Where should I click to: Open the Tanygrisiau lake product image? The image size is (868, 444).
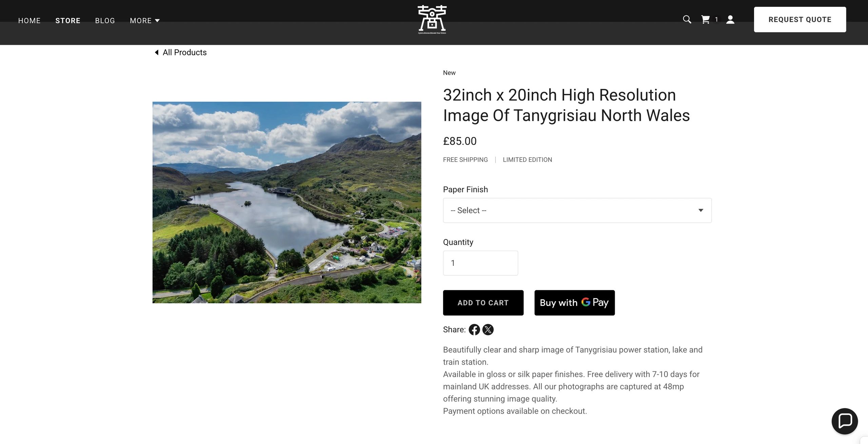[x=287, y=202]
